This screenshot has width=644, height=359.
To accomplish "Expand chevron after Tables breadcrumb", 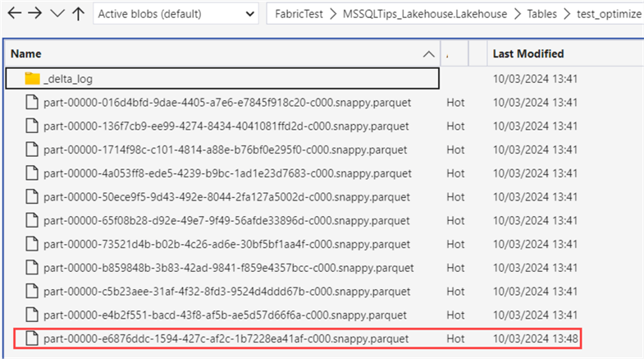I will pyautogui.click(x=567, y=14).
